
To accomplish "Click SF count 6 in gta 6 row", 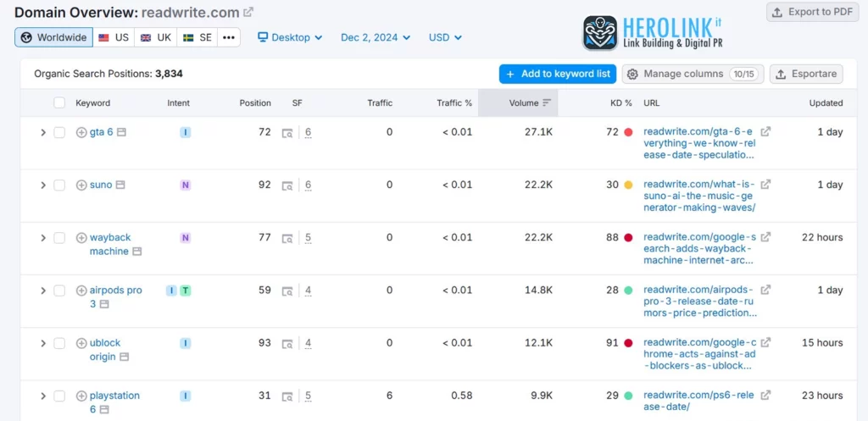I will [309, 132].
